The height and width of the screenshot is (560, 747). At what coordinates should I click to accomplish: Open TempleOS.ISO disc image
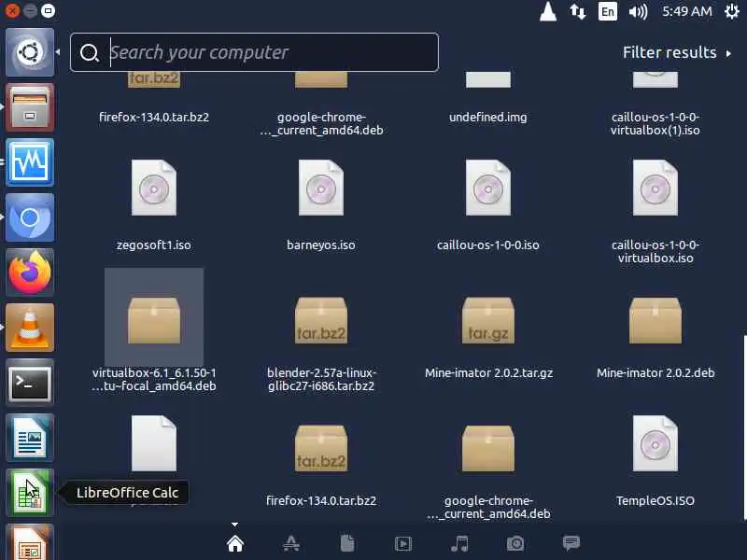point(655,443)
